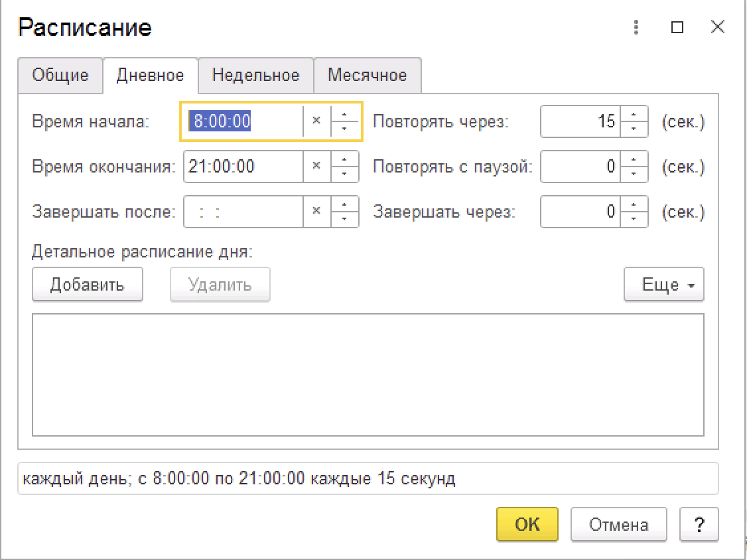Open the three-dot window options menu

click(x=636, y=28)
